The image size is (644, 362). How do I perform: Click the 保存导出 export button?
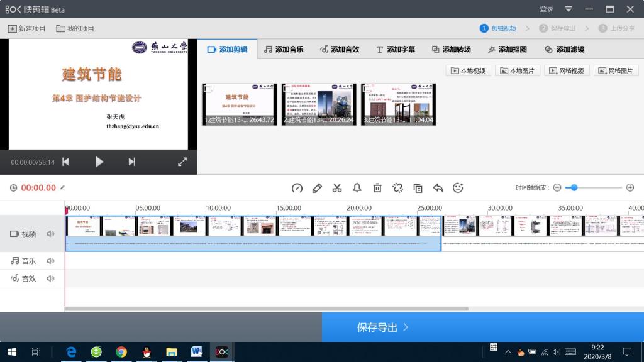(383, 327)
